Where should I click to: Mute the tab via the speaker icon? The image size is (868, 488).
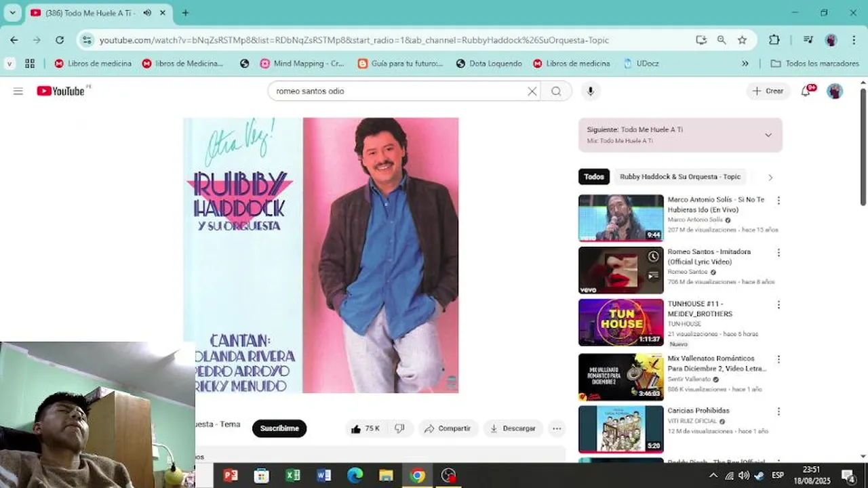[147, 13]
